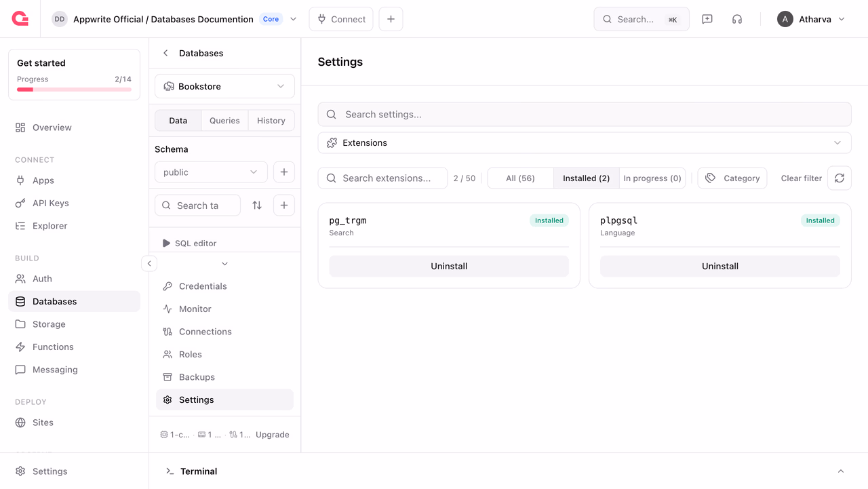Open Connections

(x=224, y=332)
